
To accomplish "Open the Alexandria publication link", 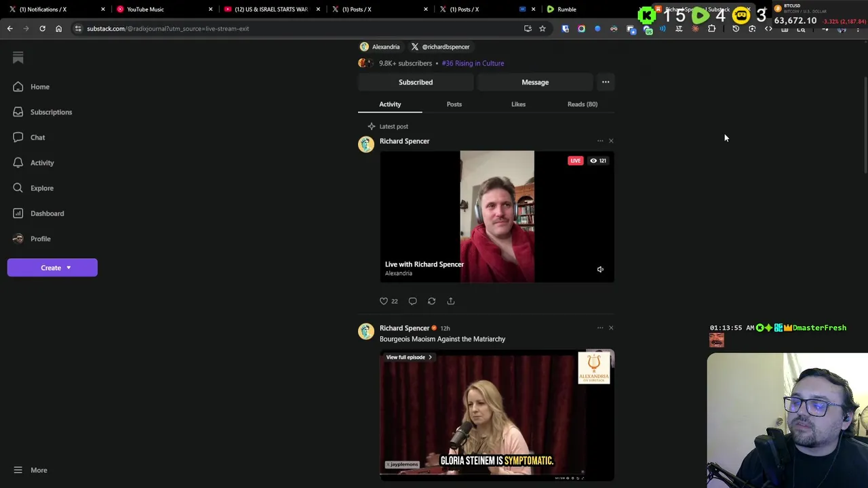I will click(380, 47).
